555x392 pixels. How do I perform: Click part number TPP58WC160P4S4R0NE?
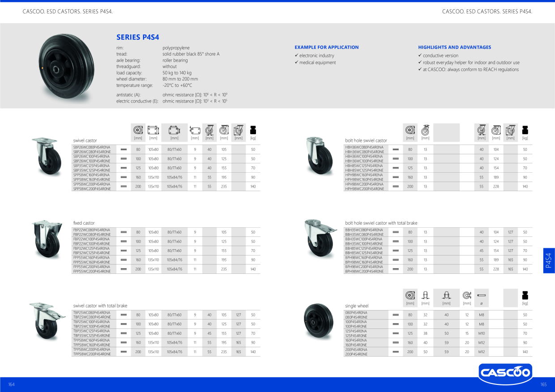point(91,345)
